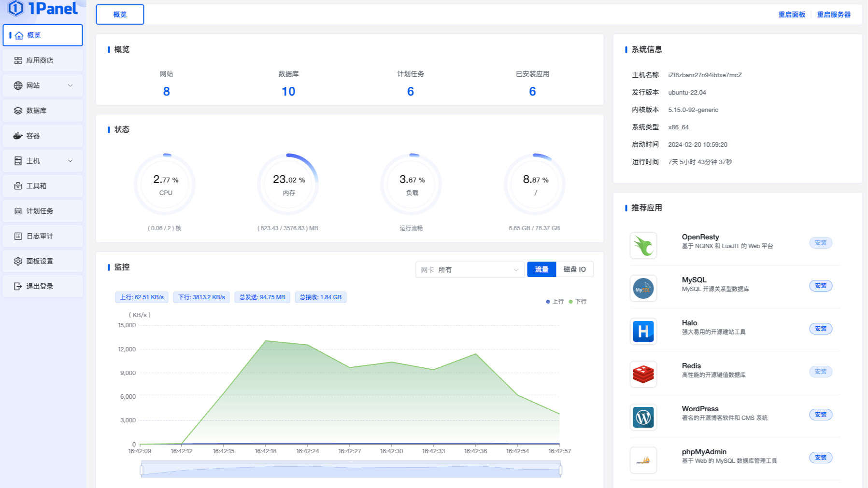This screenshot has height=488, width=868.
Task: Click the globe icon for 网站
Action: [x=18, y=85]
